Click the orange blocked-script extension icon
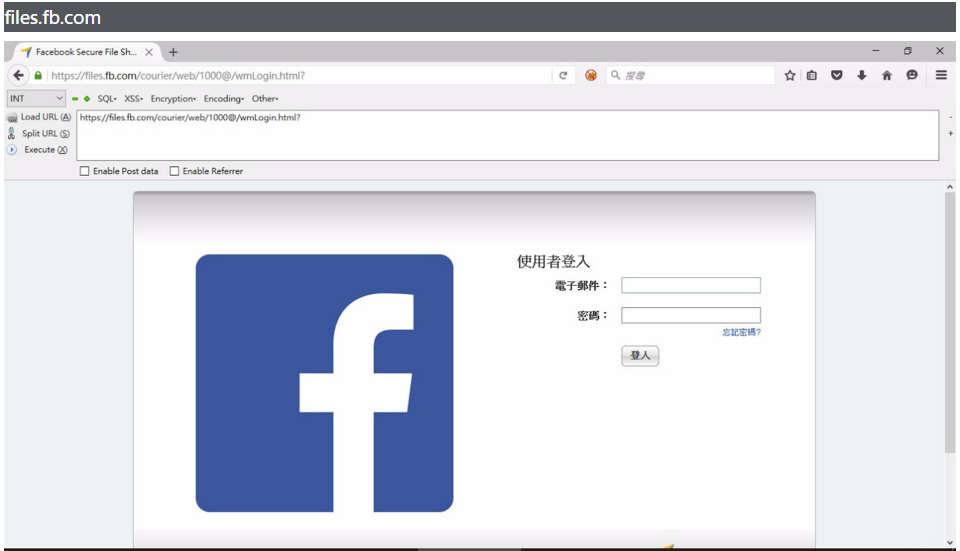960x551 pixels. point(591,75)
